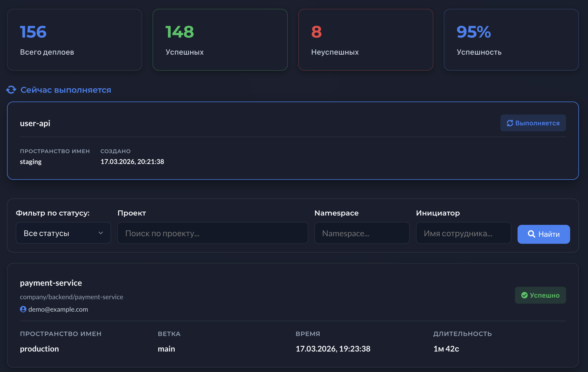Select the Успешных 148 stat card
588x372 pixels.
220,40
